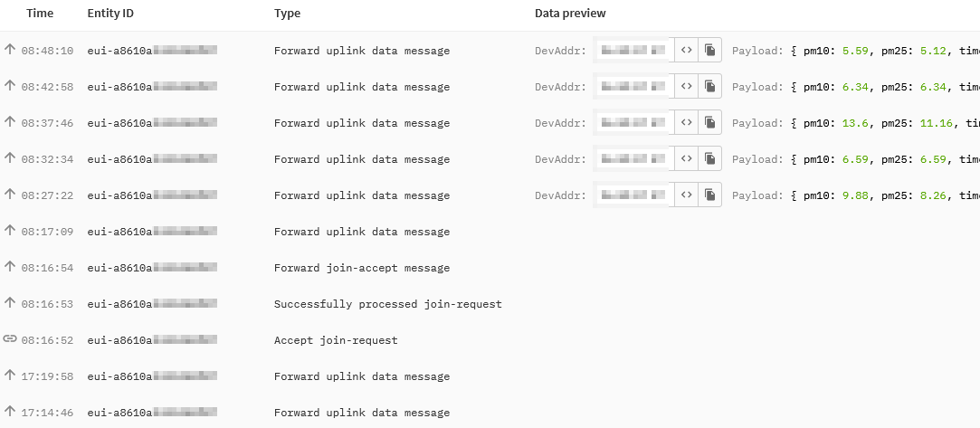Copy DevAddr of 08:32:34 event
Image resolution: width=980 pixels, height=428 pixels.
pyautogui.click(x=710, y=158)
